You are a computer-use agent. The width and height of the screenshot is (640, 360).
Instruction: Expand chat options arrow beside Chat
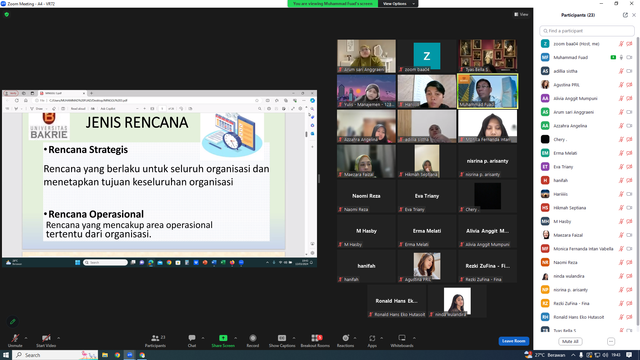[x=203, y=338]
